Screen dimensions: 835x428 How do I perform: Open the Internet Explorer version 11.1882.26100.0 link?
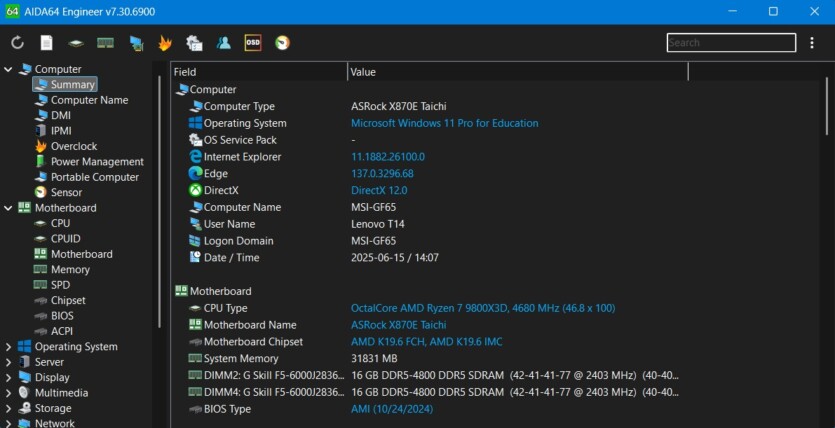tap(388, 157)
